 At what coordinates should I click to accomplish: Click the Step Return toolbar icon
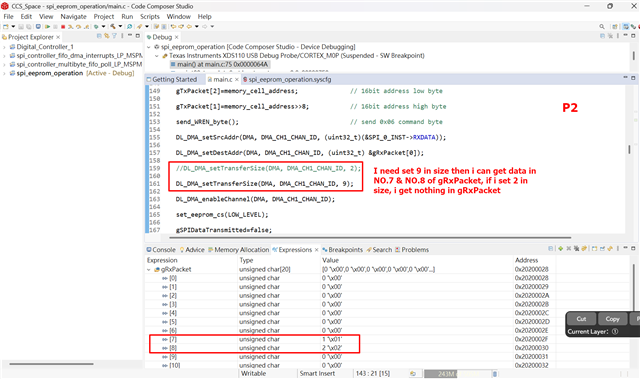point(86,27)
